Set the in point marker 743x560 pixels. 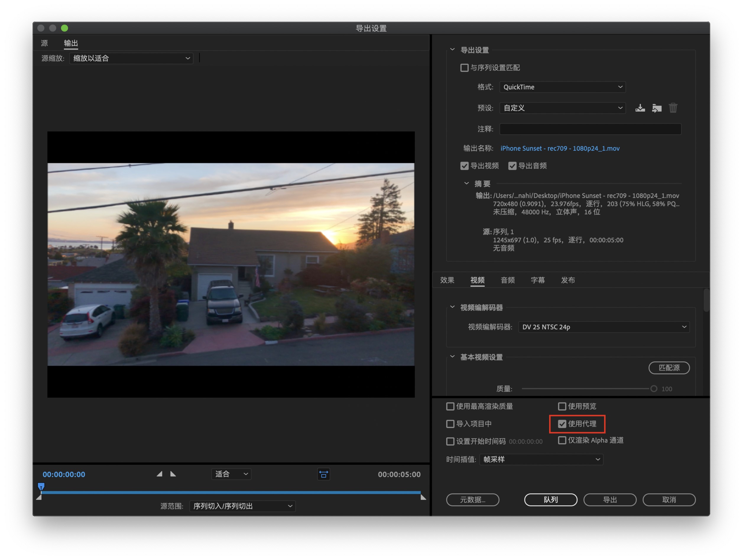160,474
